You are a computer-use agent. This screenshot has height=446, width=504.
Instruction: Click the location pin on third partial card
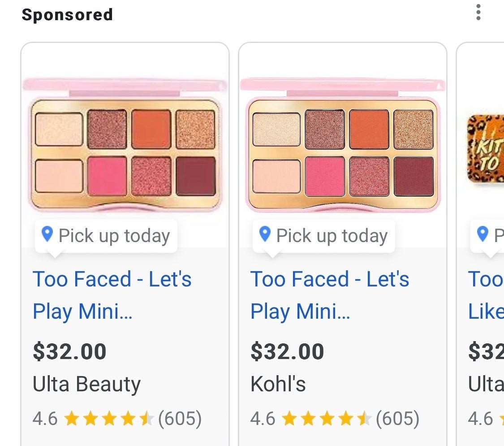tap(482, 234)
